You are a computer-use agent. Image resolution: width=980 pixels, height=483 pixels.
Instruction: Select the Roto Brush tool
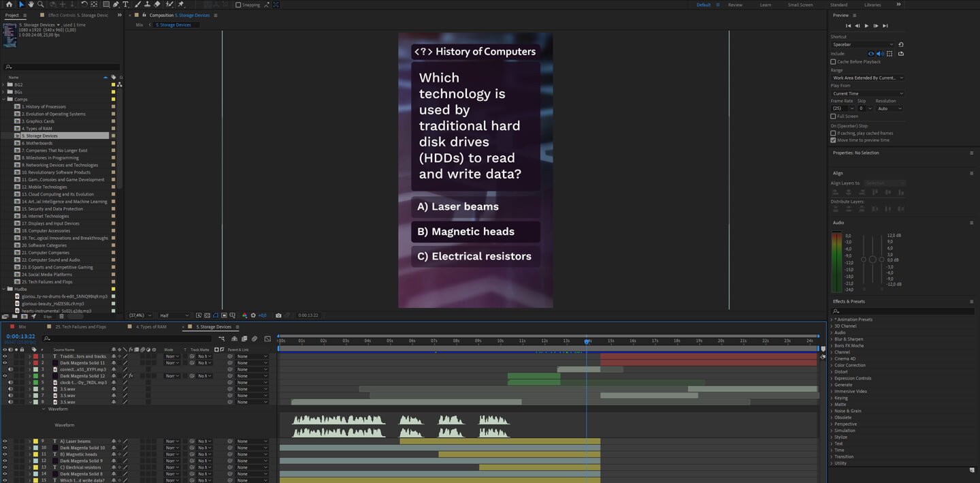[x=169, y=5]
